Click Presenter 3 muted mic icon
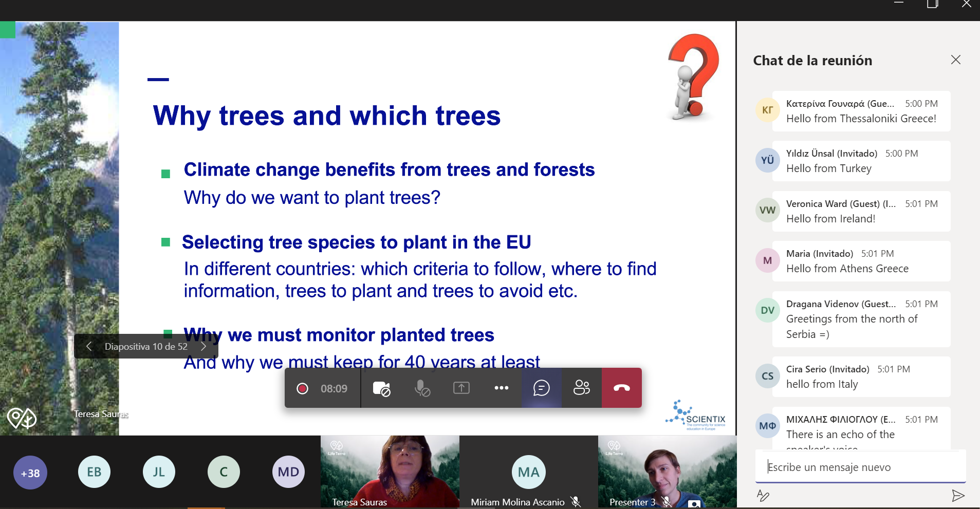The image size is (980, 509). click(667, 502)
